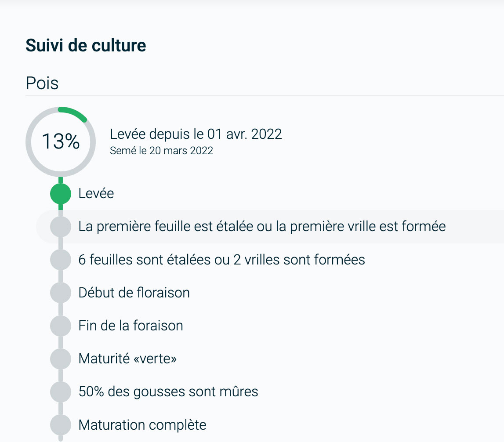Select the Maturation complète stage marker
This screenshot has height=442, width=504.
[x=61, y=425]
